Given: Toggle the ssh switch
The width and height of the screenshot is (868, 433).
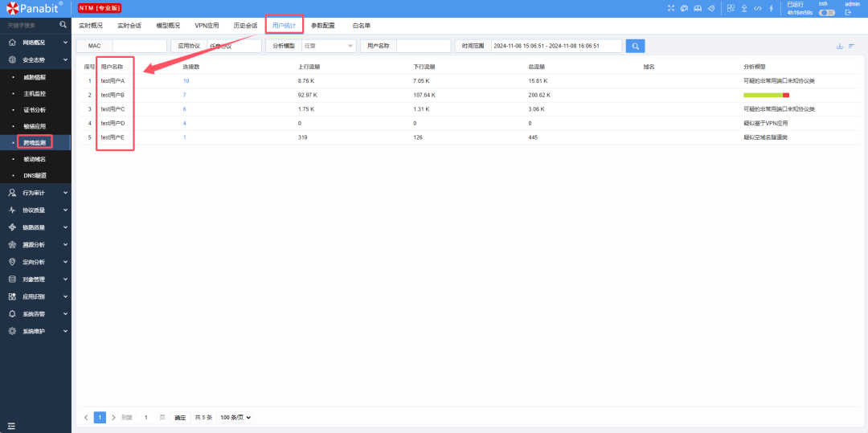Looking at the screenshot, I should click(x=827, y=12).
